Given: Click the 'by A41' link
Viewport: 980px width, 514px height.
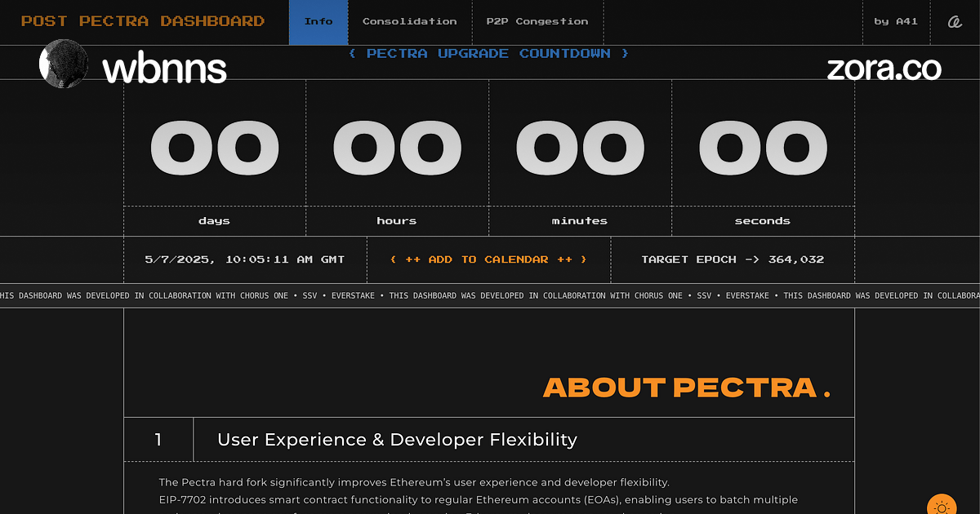Looking at the screenshot, I should coord(895,22).
